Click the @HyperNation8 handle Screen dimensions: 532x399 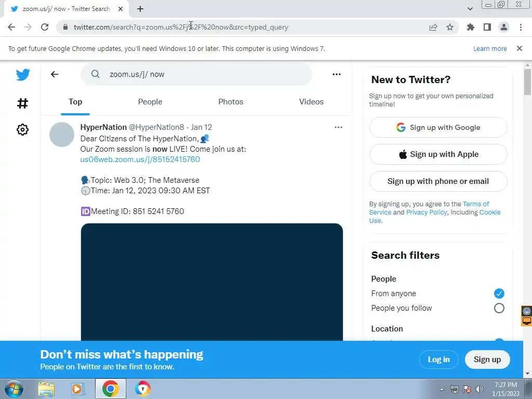click(x=156, y=127)
